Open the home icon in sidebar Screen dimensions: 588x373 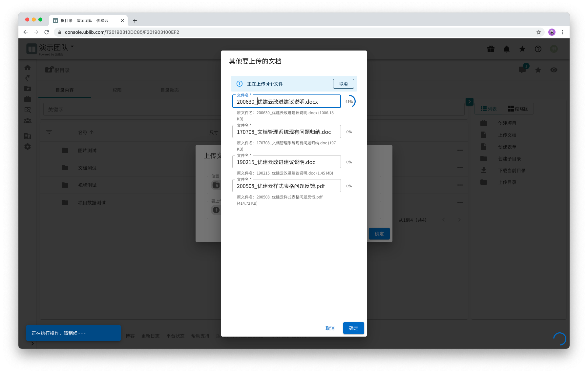tap(28, 68)
